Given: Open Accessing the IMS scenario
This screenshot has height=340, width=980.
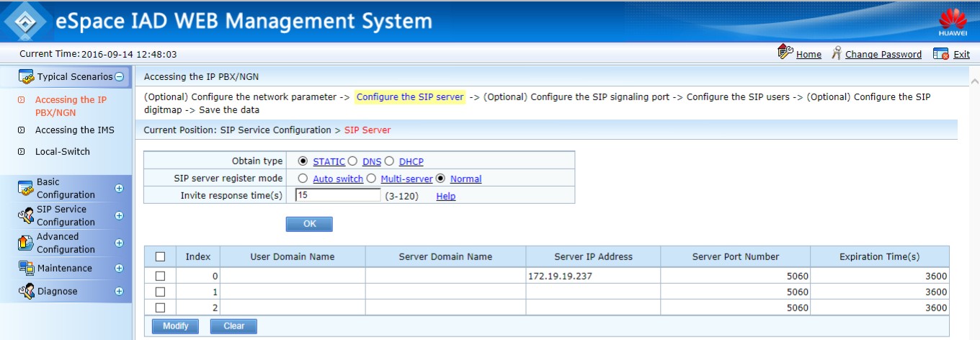Looking at the screenshot, I should (x=75, y=130).
